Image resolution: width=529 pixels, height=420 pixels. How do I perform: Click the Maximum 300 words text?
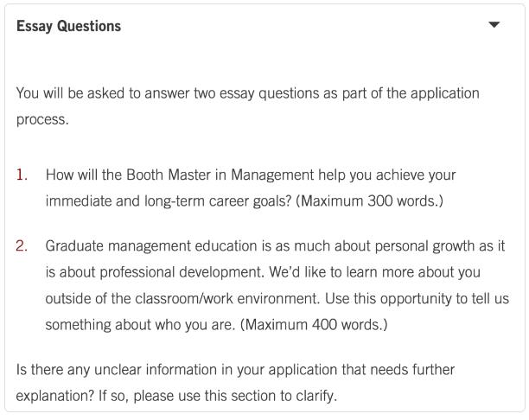(369, 201)
